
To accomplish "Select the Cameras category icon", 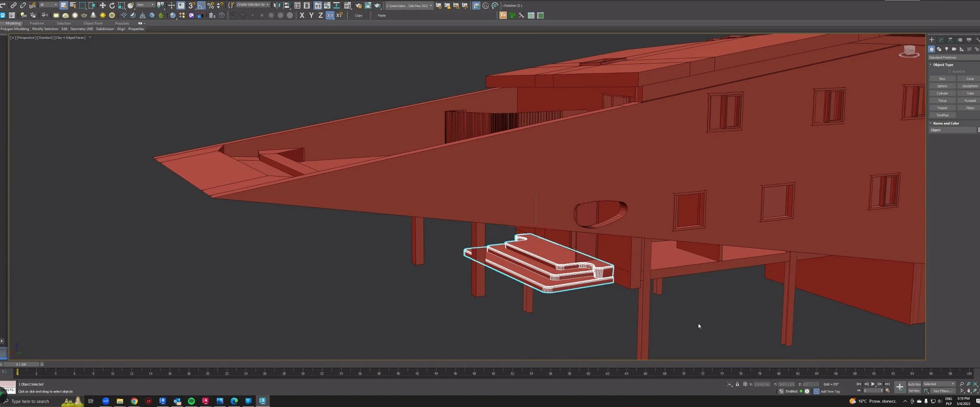I will point(954,49).
